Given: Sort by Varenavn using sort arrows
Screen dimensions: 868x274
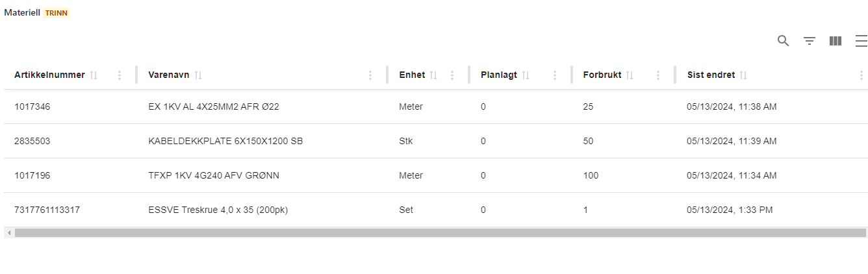Looking at the screenshot, I should pyautogui.click(x=198, y=75).
